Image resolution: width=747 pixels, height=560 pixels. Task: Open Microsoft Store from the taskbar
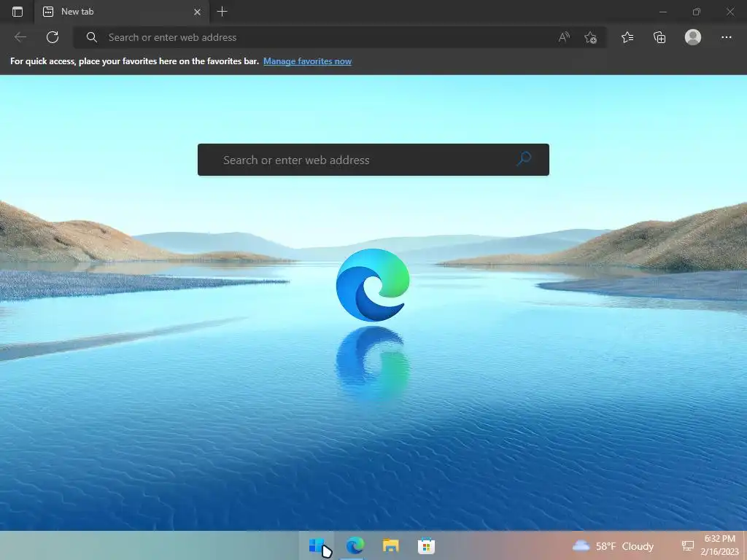pos(426,545)
